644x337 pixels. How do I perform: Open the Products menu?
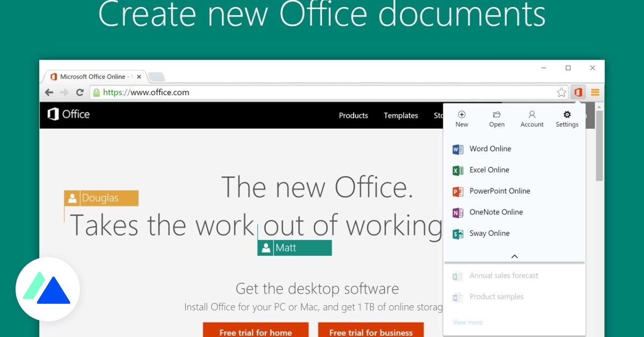pos(353,115)
